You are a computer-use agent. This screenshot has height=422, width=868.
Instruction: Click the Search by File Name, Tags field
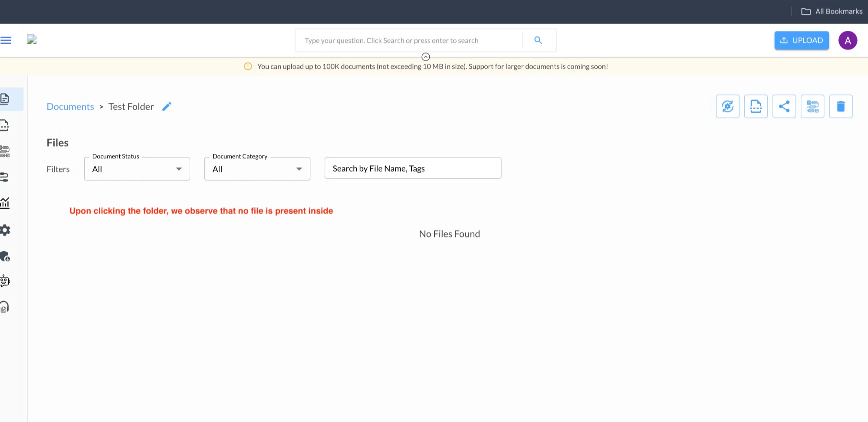pyautogui.click(x=413, y=168)
